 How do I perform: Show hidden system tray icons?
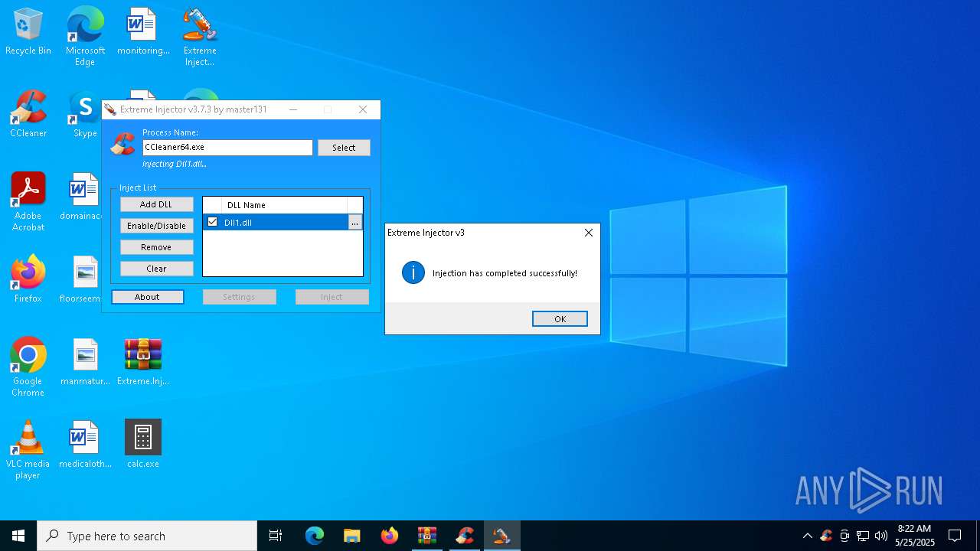click(x=807, y=536)
